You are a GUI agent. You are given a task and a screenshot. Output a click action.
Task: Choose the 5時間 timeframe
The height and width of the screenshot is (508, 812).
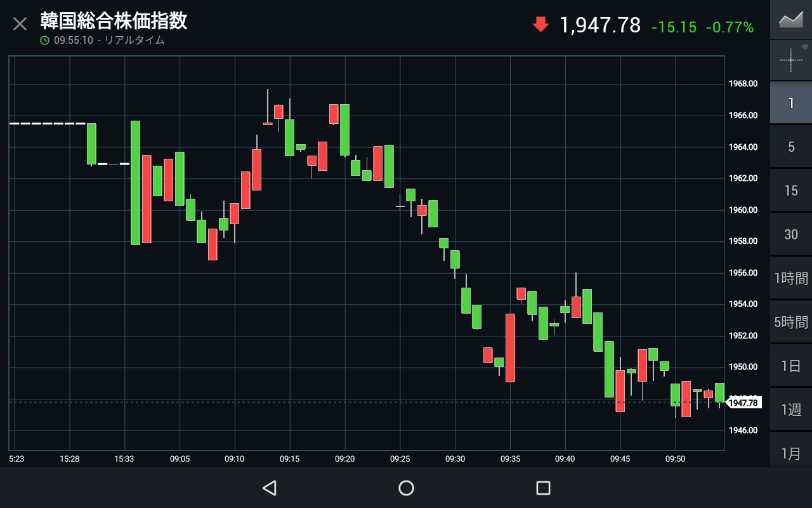[x=790, y=322]
